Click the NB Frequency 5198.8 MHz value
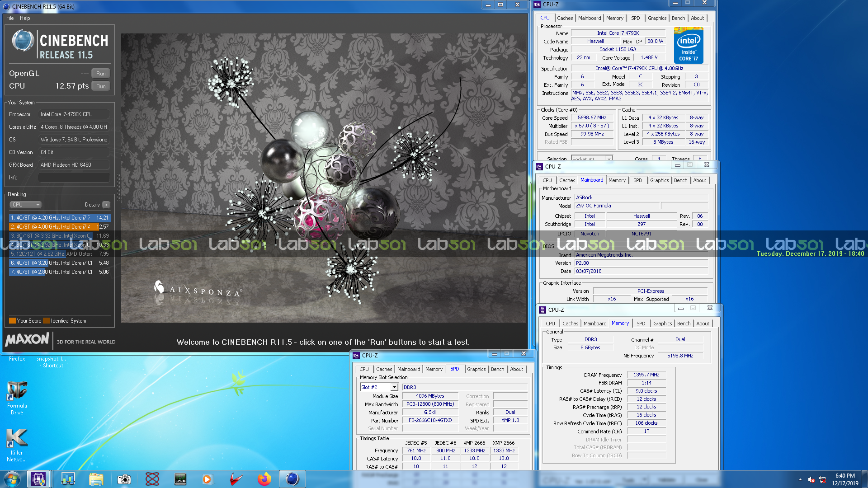The width and height of the screenshot is (868, 488). tap(680, 356)
